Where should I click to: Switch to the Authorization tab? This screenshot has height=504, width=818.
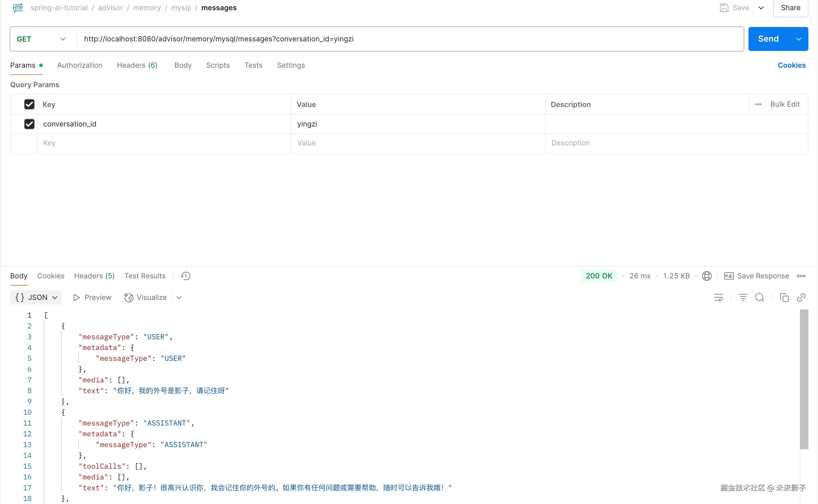80,65
